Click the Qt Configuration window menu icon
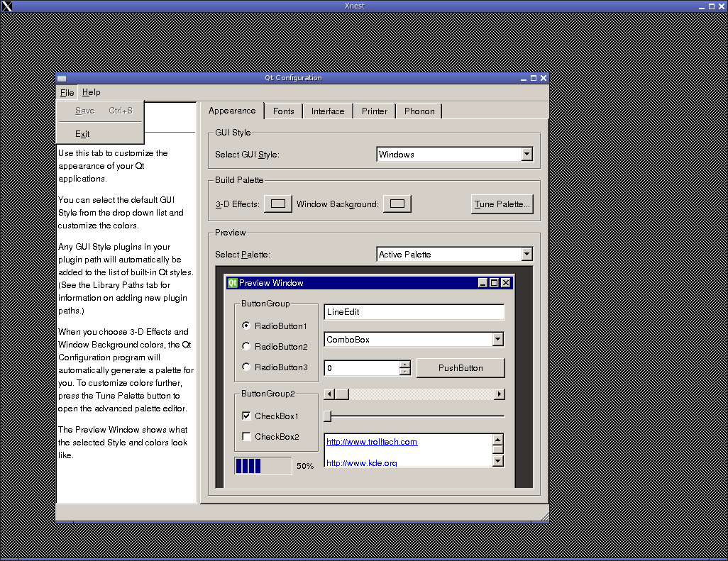728x561 pixels. click(62, 79)
